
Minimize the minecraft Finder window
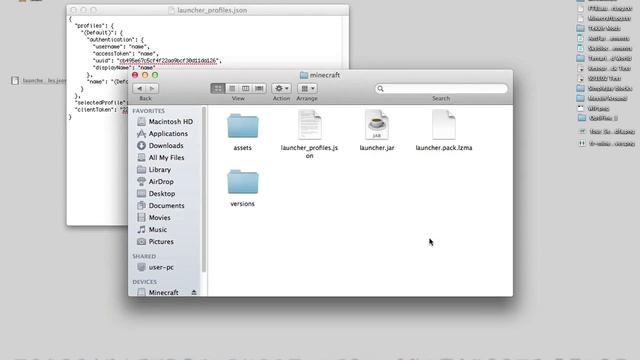tap(145, 75)
